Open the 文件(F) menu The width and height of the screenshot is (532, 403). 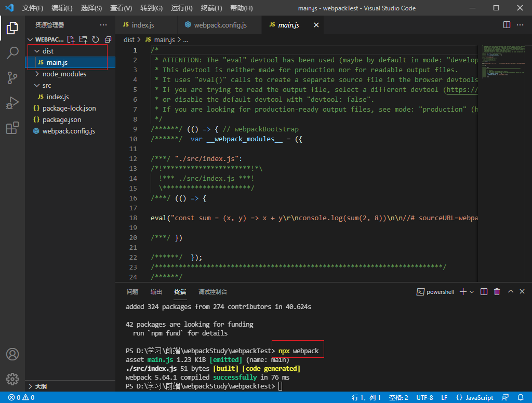[33, 8]
